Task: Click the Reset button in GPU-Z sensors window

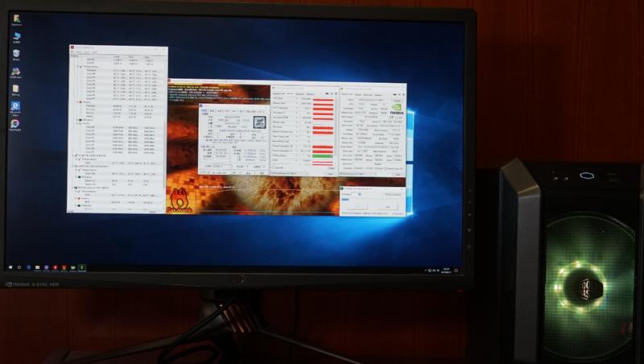Action: (331, 168)
